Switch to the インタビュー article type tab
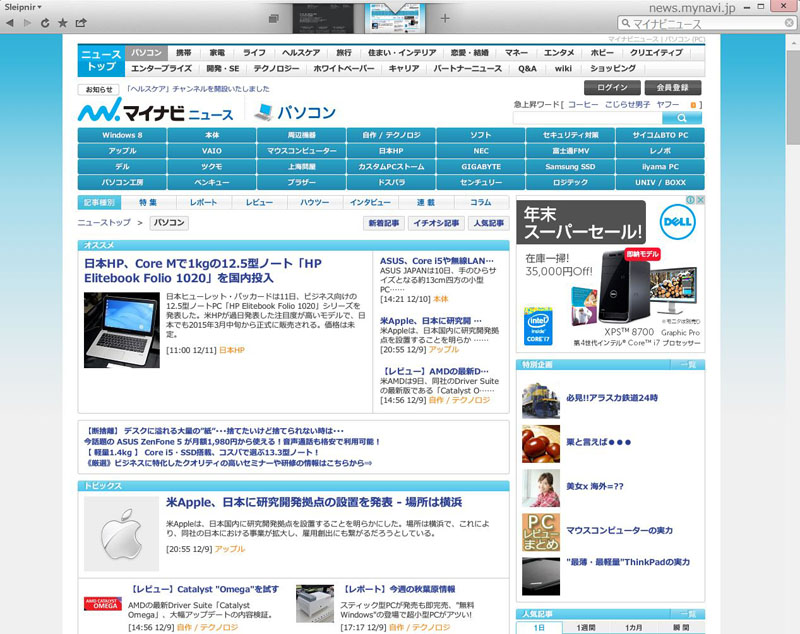The height and width of the screenshot is (634, 800). click(x=370, y=202)
